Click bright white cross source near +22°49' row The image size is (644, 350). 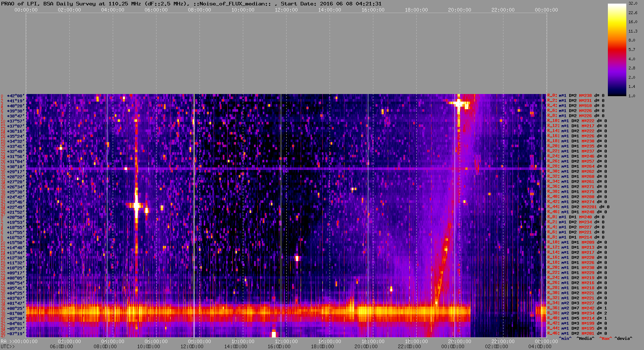(137, 206)
